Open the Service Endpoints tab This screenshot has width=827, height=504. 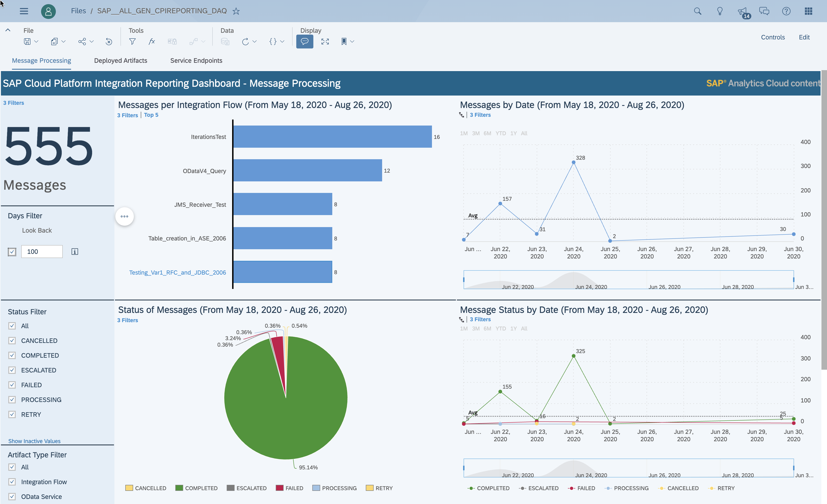[x=196, y=61]
